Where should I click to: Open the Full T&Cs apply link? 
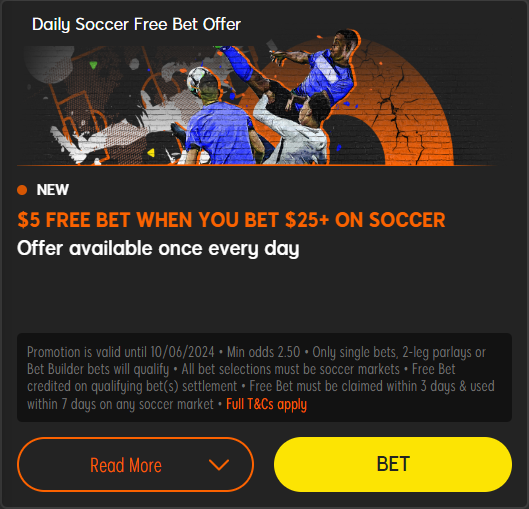267,404
